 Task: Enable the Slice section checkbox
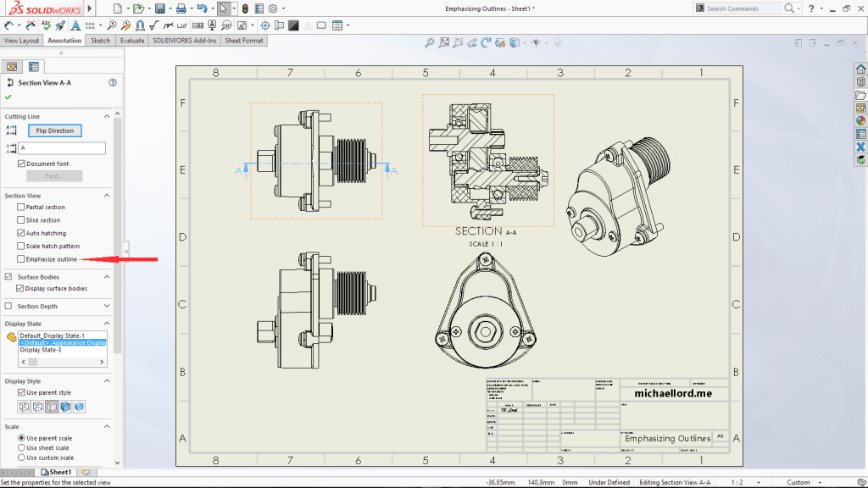pos(21,220)
